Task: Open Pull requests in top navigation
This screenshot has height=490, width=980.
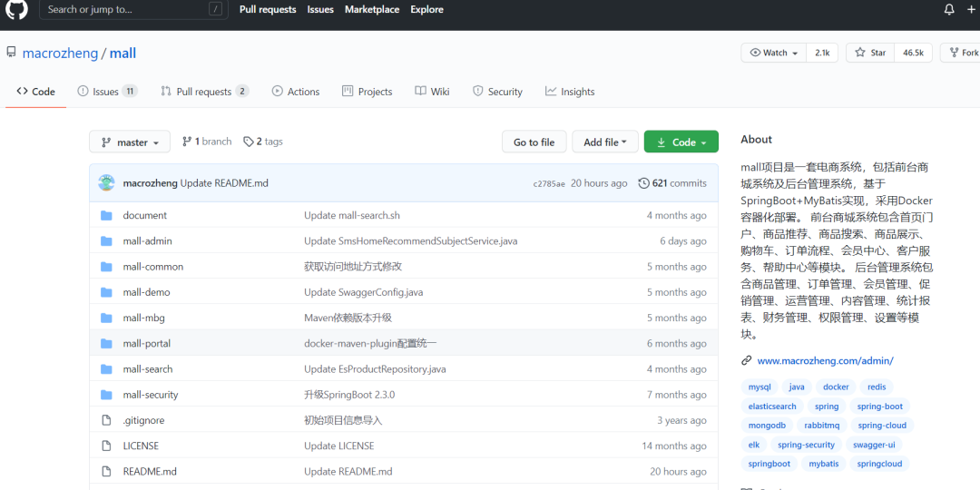Action: coord(268,9)
